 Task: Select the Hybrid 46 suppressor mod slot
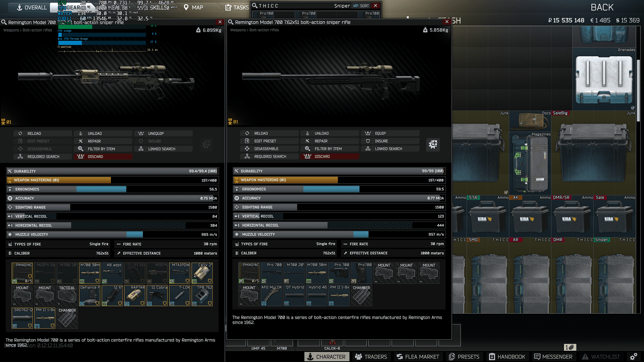point(317,295)
